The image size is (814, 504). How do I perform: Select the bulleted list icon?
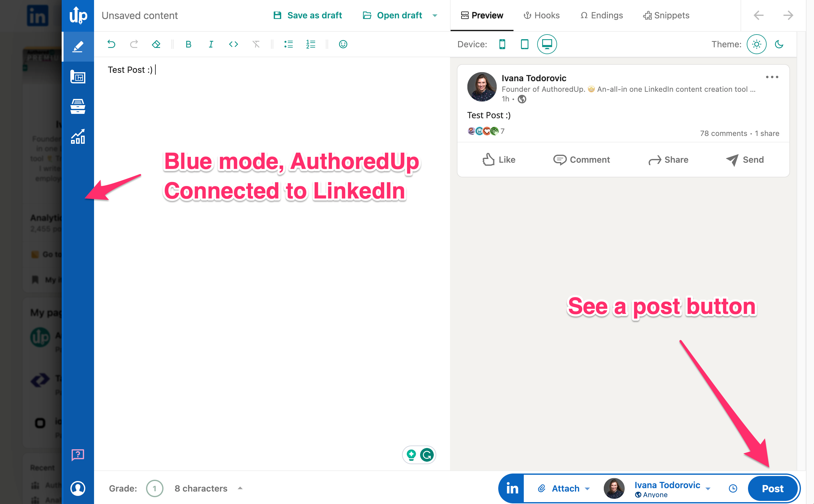pyautogui.click(x=288, y=45)
